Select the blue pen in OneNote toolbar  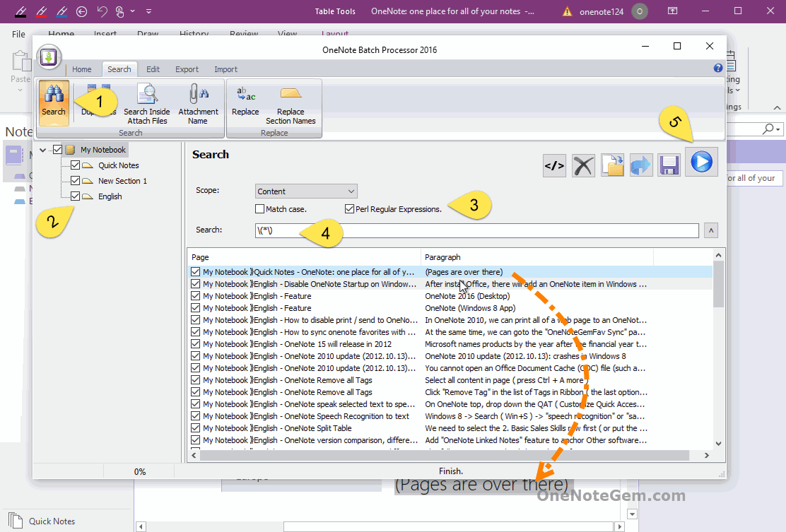tap(62, 11)
